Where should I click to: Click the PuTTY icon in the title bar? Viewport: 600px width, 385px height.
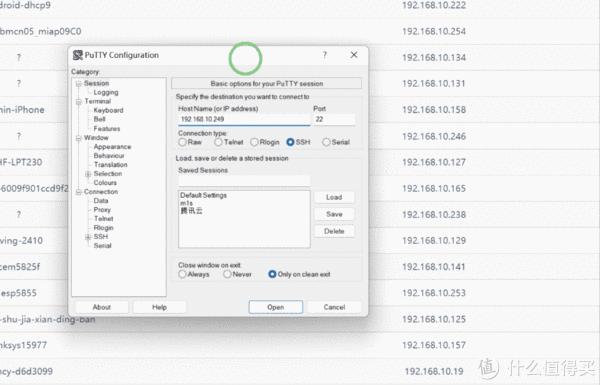click(x=78, y=55)
